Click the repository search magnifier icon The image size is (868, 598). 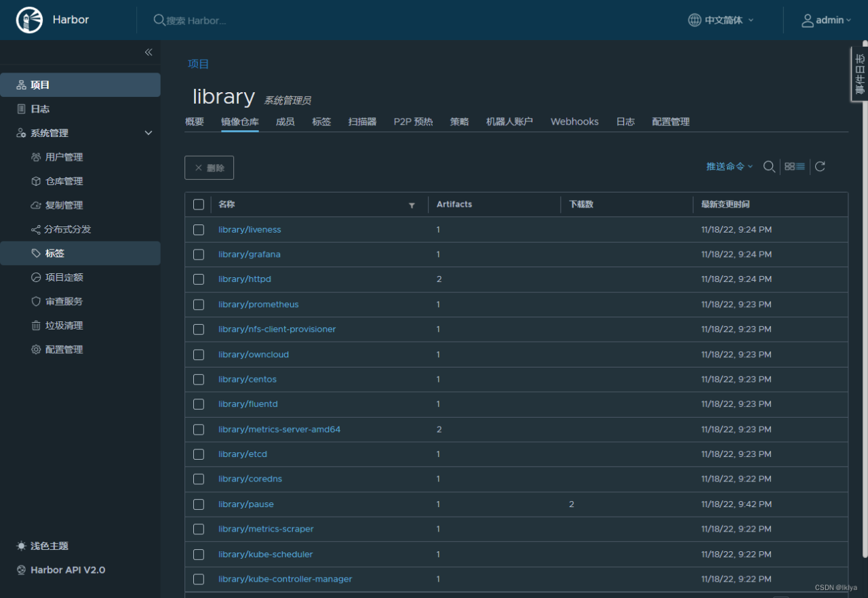tap(769, 167)
